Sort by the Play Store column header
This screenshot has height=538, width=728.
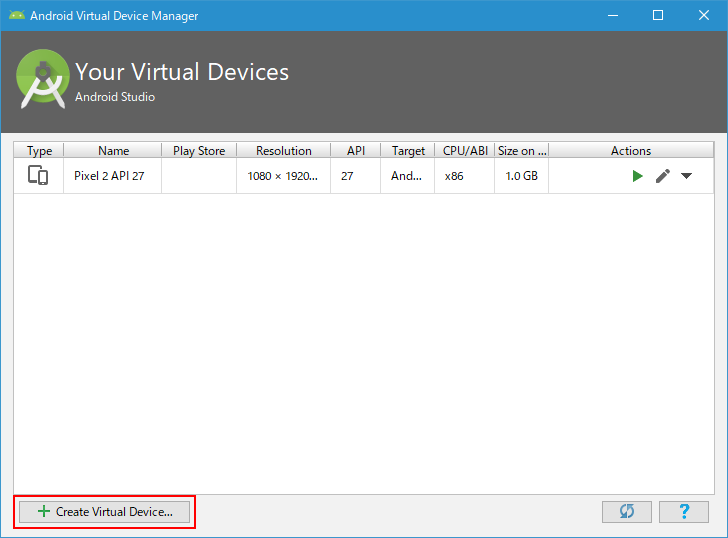tap(199, 150)
